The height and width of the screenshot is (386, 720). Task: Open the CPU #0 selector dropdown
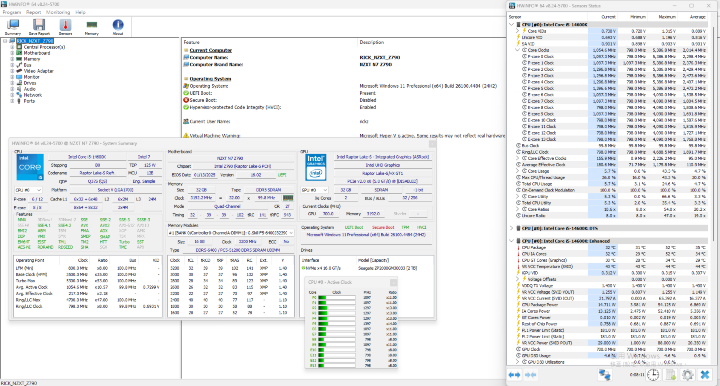tap(28, 190)
